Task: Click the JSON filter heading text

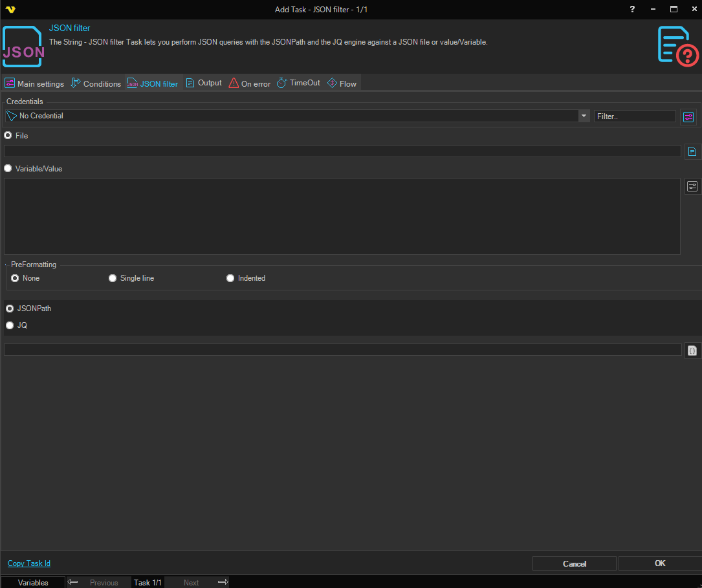Action: [x=69, y=28]
